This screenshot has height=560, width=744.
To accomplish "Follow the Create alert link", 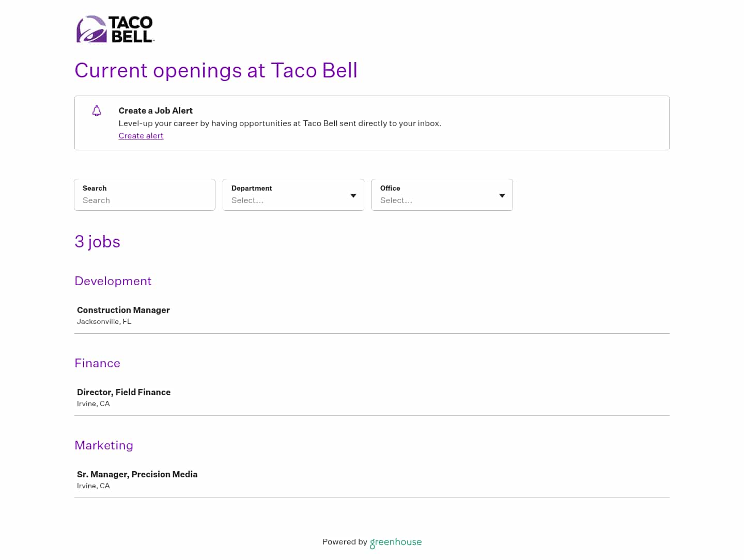I will [141, 136].
